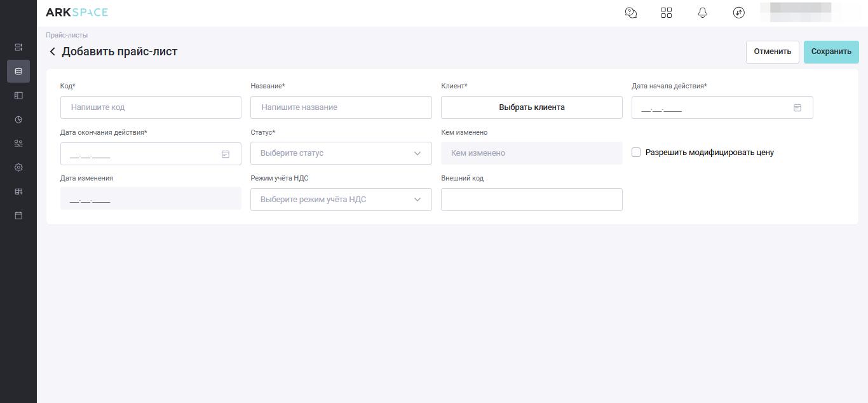The height and width of the screenshot is (403, 868).
Task: Open the pie chart reports icon
Action: (x=18, y=120)
